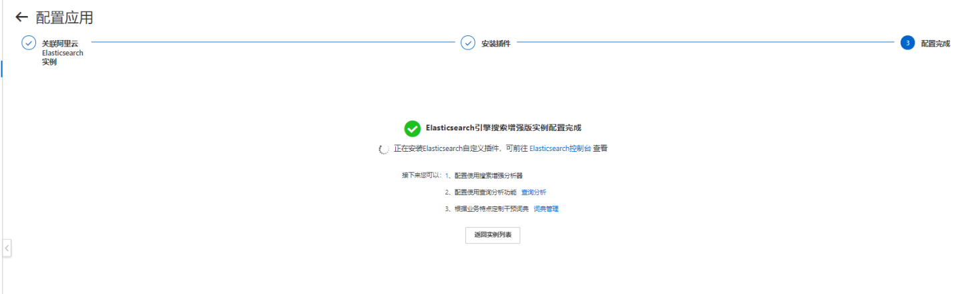Screen dimensions: 980x294
Task: Click the 配置使用查询分析功能 text
Action: point(485,192)
